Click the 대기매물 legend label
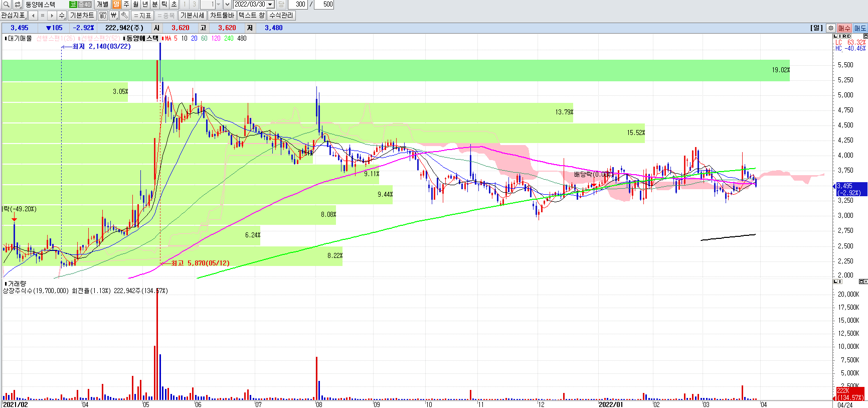The height and width of the screenshot is (408, 868). pos(20,38)
